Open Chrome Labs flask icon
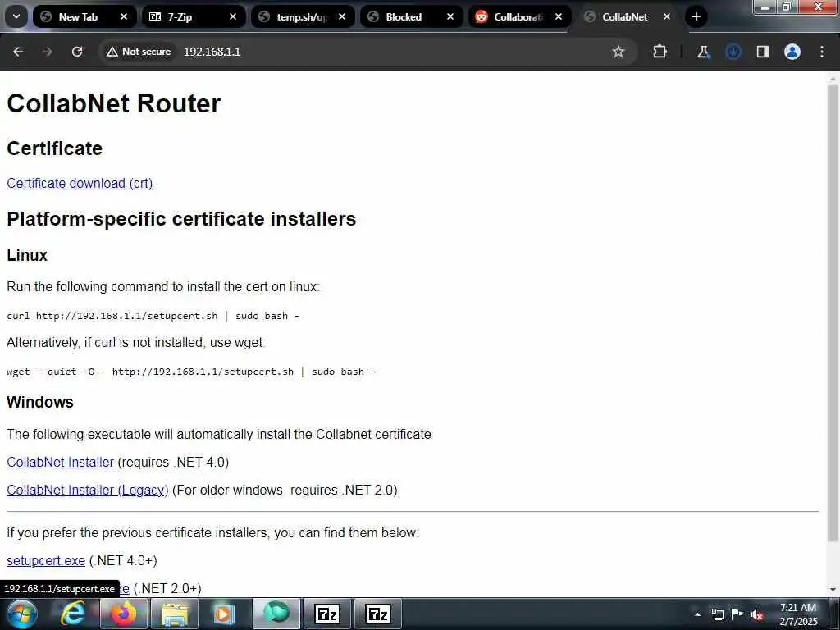The width and height of the screenshot is (840, 630). coord(703,52)
